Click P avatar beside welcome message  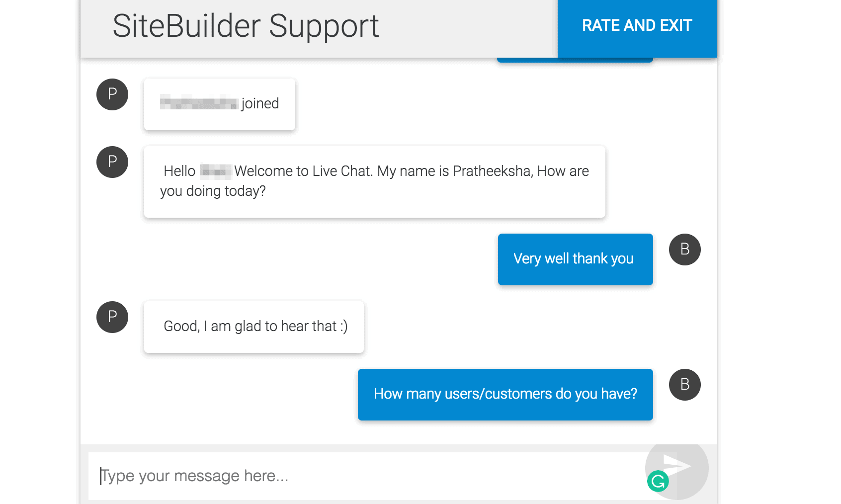coord(112,162)
